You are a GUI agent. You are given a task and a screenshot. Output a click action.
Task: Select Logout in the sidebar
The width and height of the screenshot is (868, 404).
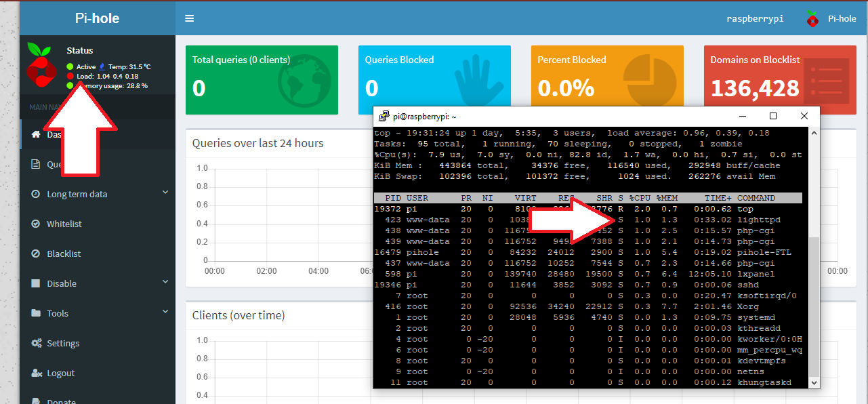[x=98, y=373]
